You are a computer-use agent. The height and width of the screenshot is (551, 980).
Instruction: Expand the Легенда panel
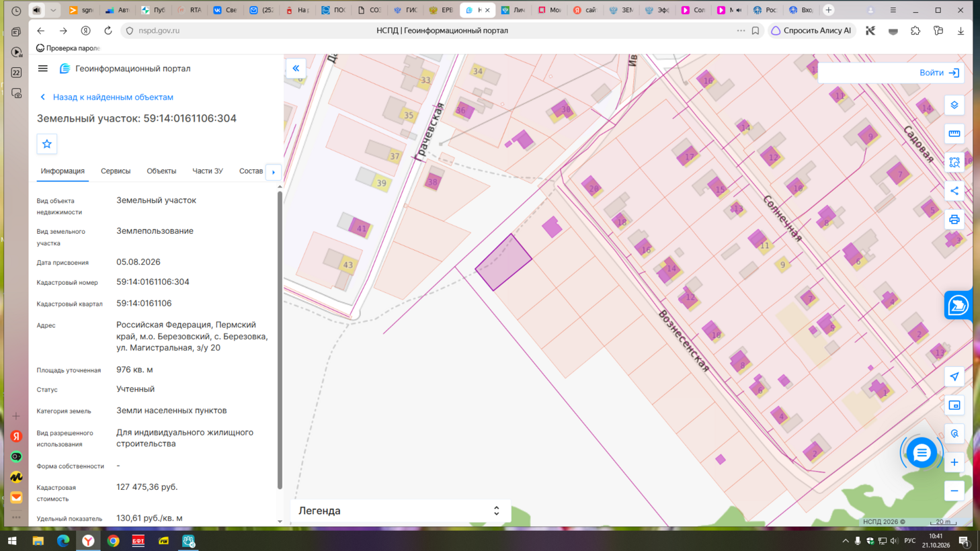(400, 511)
